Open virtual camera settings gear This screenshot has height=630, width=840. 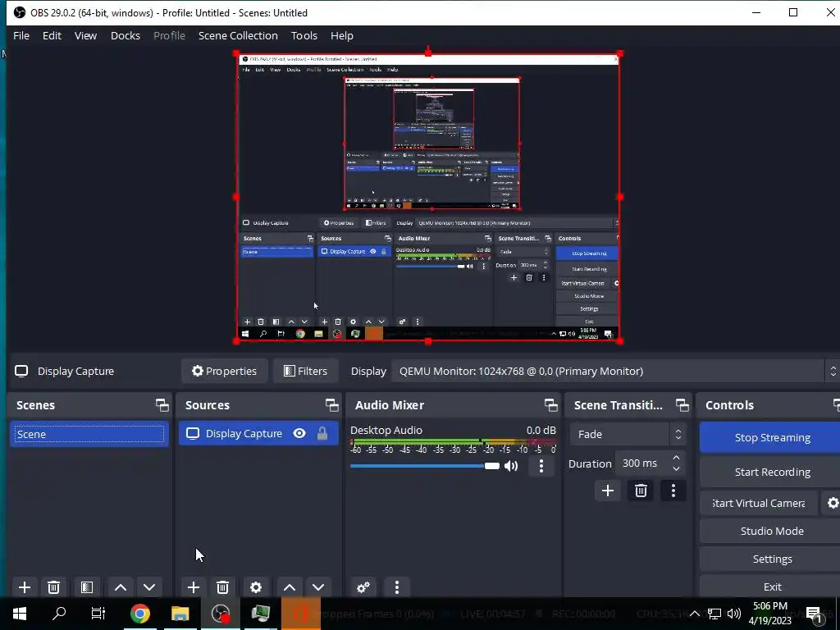pos(832,503)
